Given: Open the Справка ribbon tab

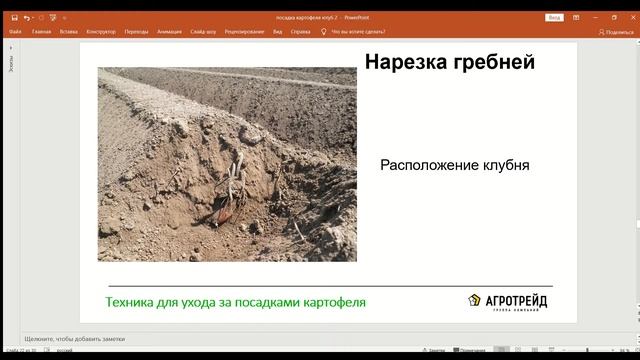Looking at the screenshot, I should 300,32.
